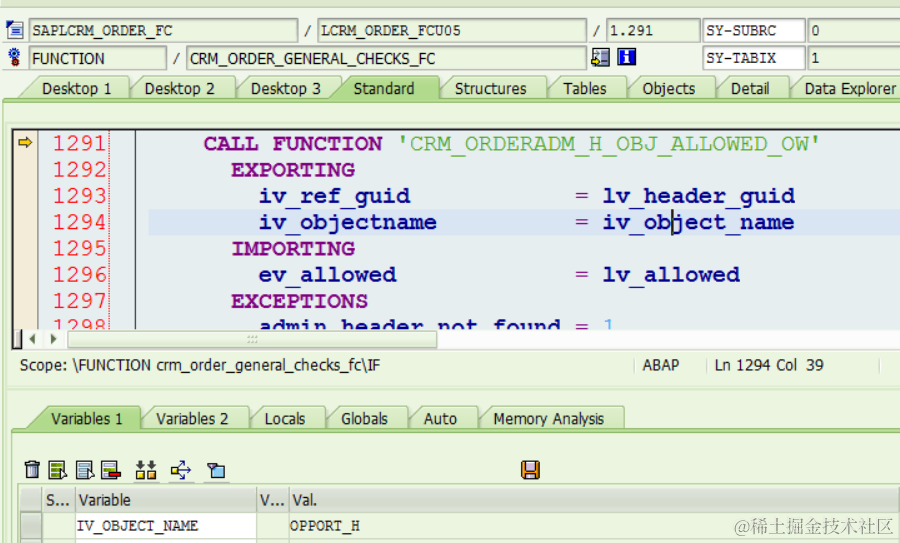The image size is (900, 543).
Task: Switch to the Desktop 2 tab
Action: [x=179, y=88]
